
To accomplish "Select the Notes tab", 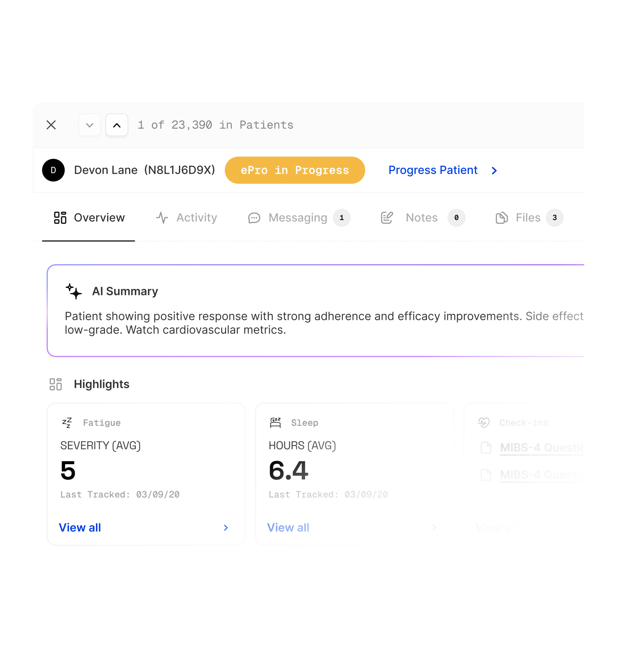I will (x=422, y=218).
